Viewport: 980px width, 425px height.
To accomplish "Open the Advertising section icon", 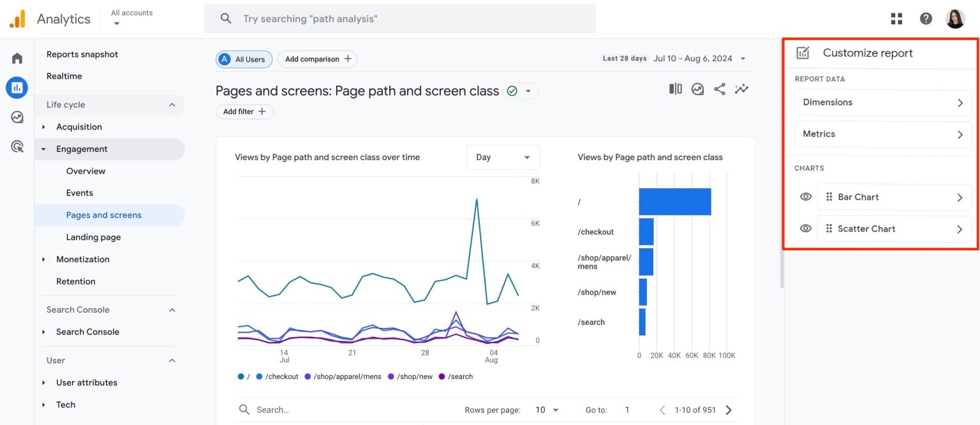I will click(17, 146).
